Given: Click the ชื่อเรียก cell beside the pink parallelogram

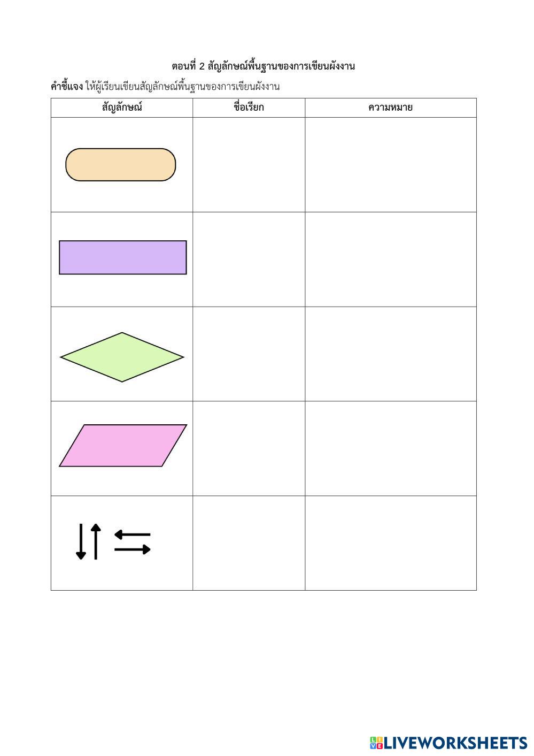Looking at the screenshot, I should [x=249, y=448].
